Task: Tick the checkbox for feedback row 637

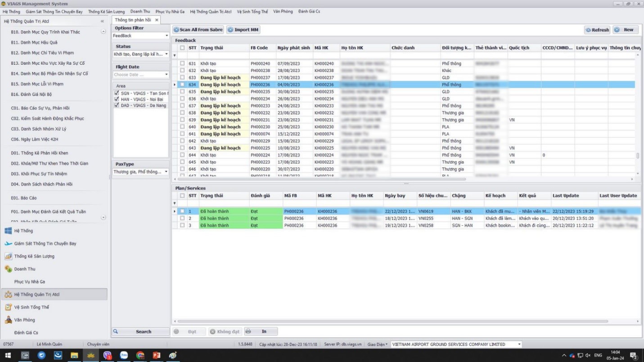Action: click(182, 106)
